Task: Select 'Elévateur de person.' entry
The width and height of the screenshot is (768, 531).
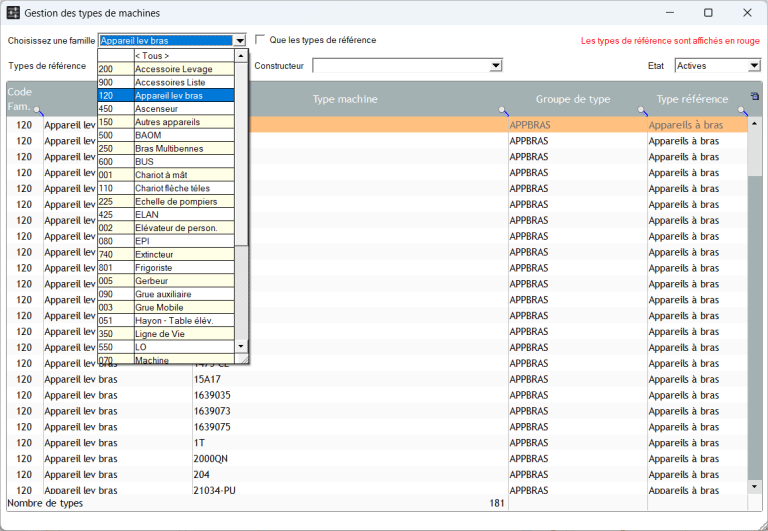Action: click(x=166, y=227)
